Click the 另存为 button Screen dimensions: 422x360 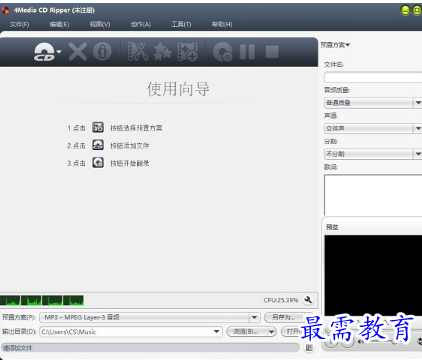coord(284,317)
